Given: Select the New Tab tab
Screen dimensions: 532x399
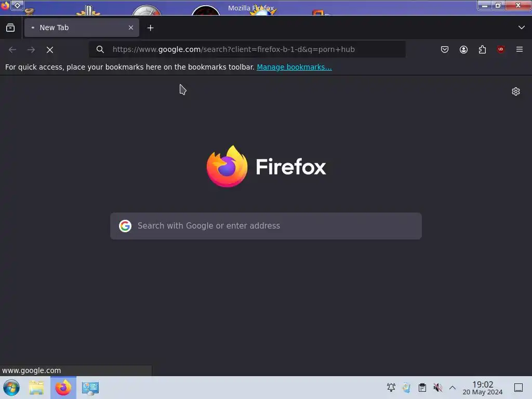Looking at the screenshot, I should (82, 28).
